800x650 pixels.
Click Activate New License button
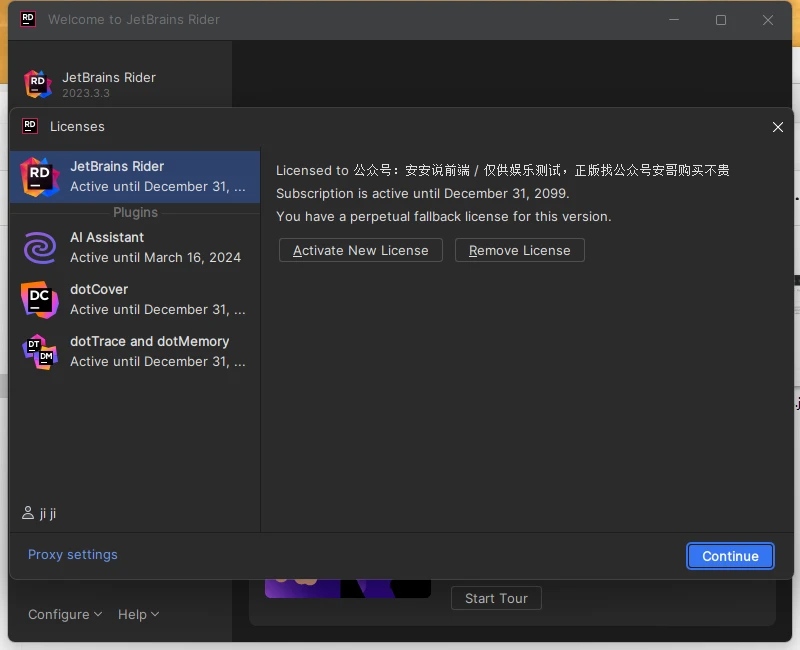click(361, 250)
